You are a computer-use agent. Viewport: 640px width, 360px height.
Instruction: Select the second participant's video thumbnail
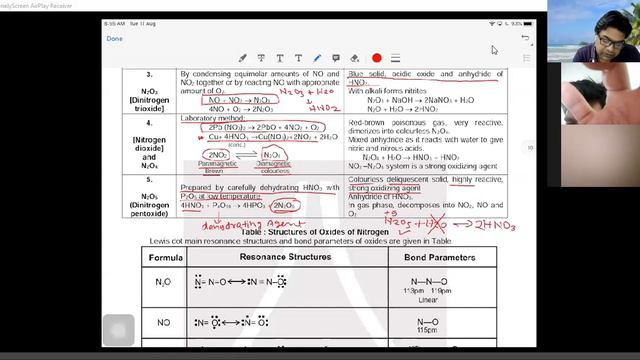click(600, 93)
